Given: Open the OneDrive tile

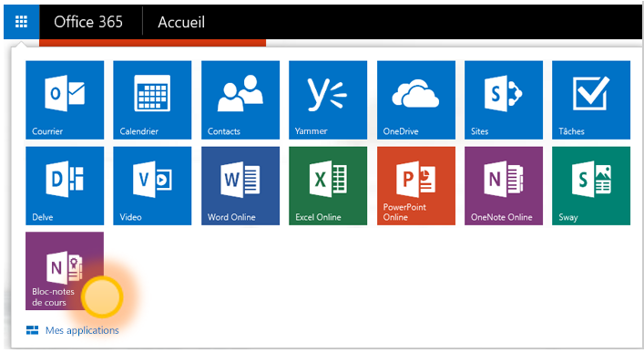Looking at the screenshot, I should click(x=416, y=100).
